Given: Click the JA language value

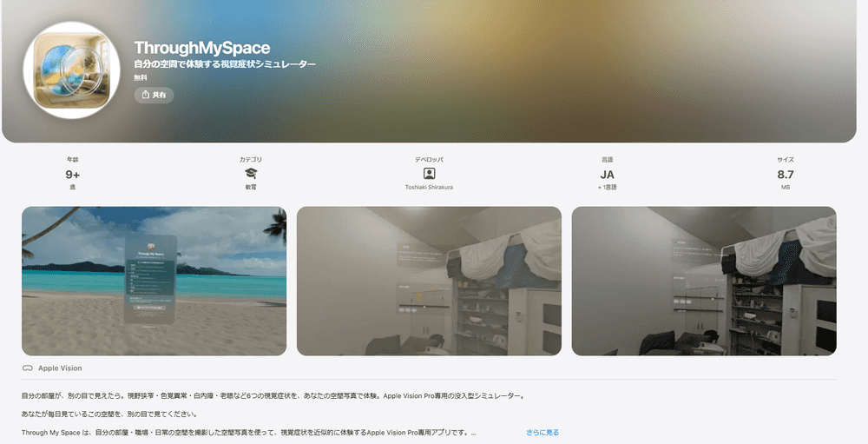Looking at the screenshot, I should [x=608, y=175].
